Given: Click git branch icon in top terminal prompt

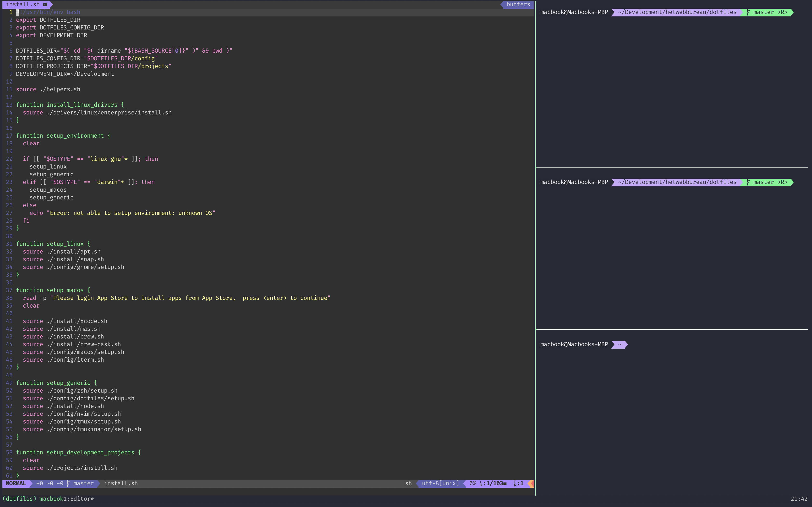Looking at the screenshot, I should (x=748, y=12).
